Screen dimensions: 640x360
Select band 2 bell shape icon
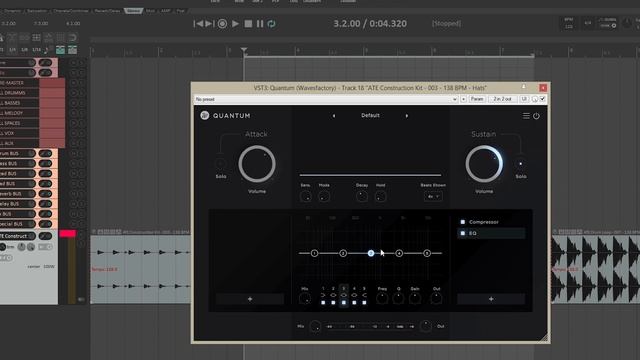(x=333, y=295)
